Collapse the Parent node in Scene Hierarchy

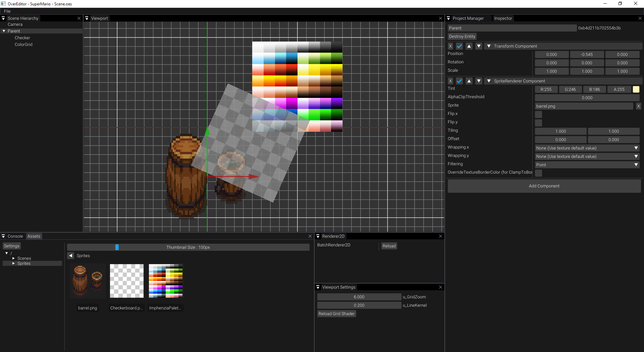[x=4, y=31]
